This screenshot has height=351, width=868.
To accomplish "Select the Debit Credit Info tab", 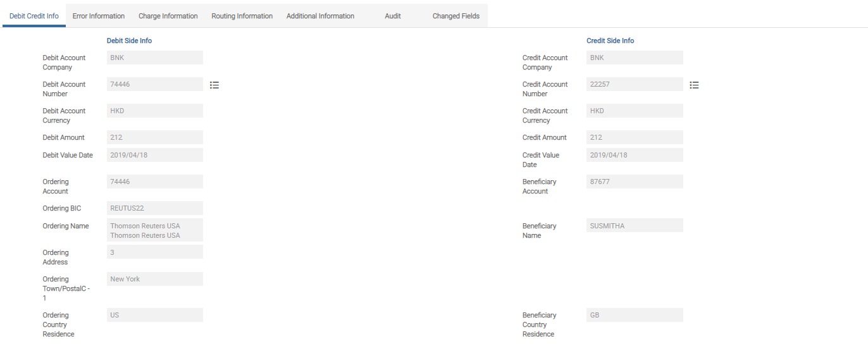I will [x=34, y=16].
